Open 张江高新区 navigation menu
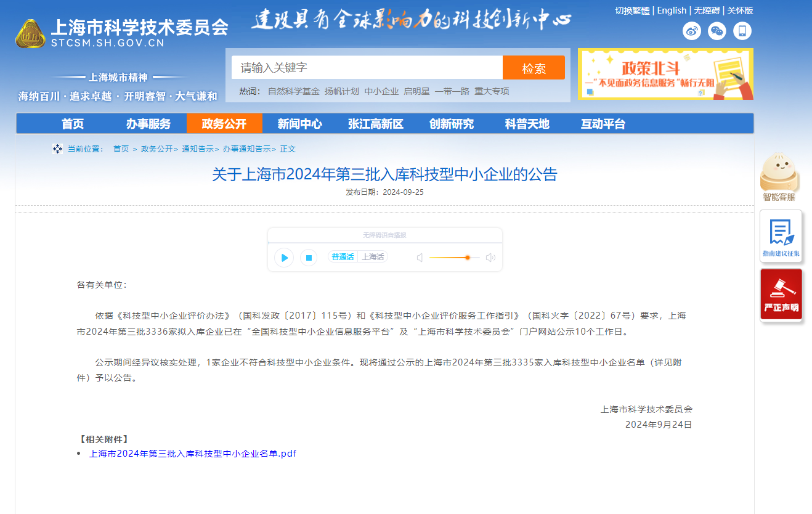 [x=375, y=124]
